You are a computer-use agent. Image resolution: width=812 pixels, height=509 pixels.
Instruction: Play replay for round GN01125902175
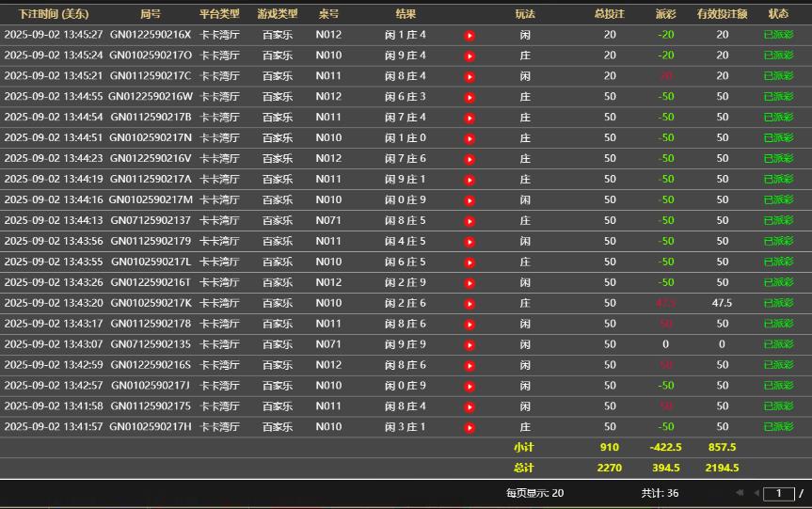pyautogui.click(x=470, y=407)
